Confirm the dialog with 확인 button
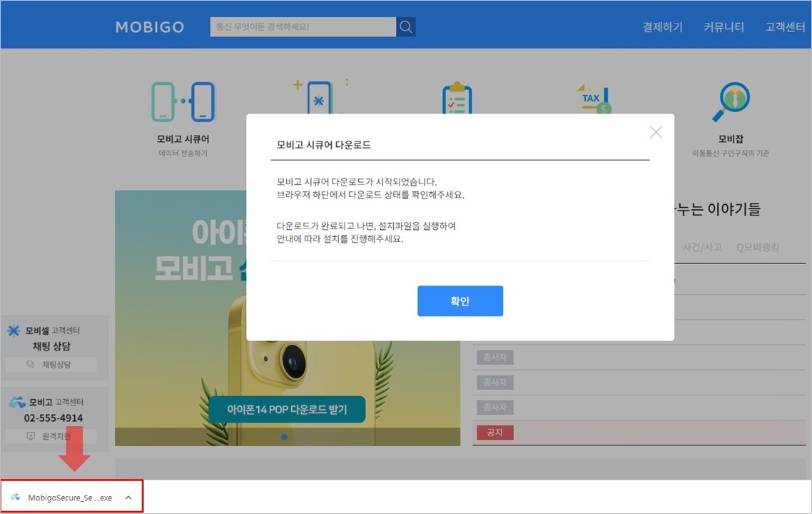The image size is (812, 514). click(460, 301)
